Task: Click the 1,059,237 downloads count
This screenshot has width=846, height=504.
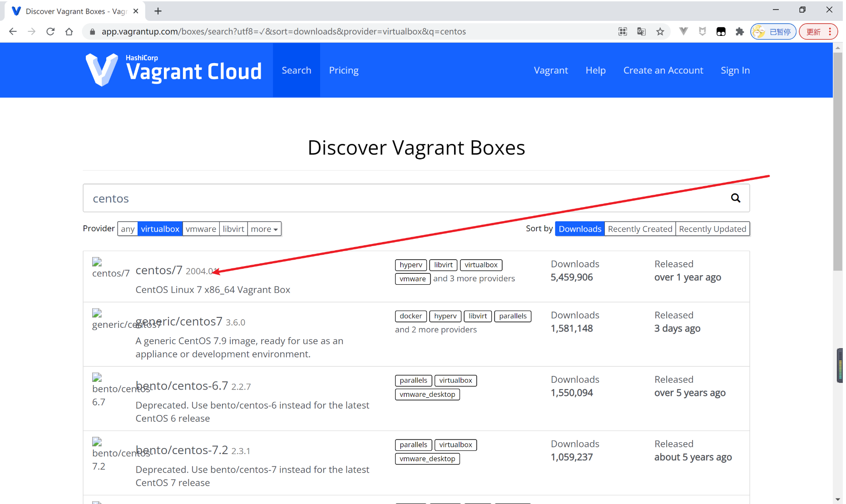Action: click(x=572, y=457)
